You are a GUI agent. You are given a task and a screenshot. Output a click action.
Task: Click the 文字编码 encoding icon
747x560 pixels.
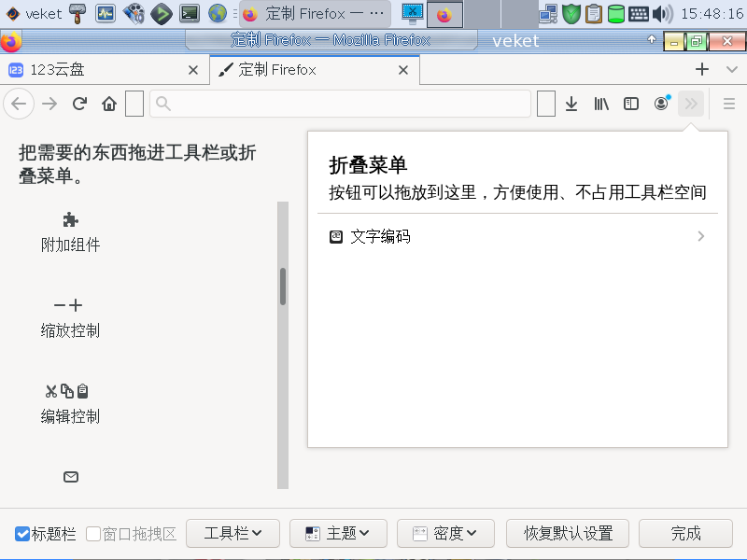pyautogui.click(x=336, y=236)
